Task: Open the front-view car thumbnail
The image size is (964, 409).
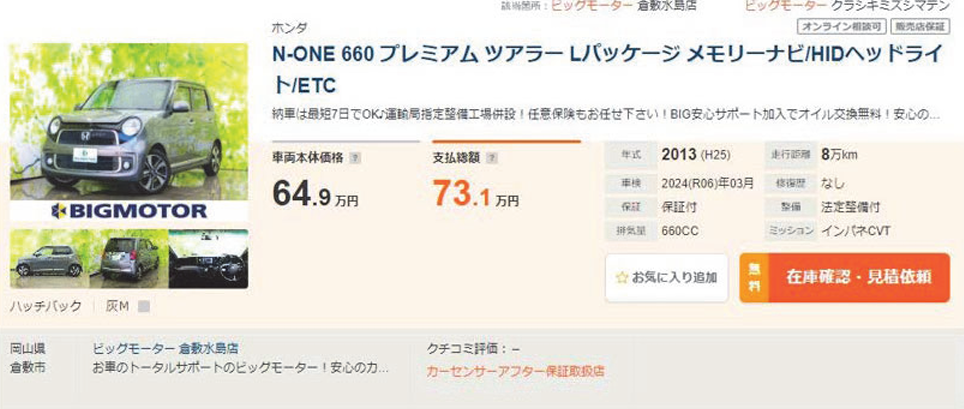Action: pos(48,258)
